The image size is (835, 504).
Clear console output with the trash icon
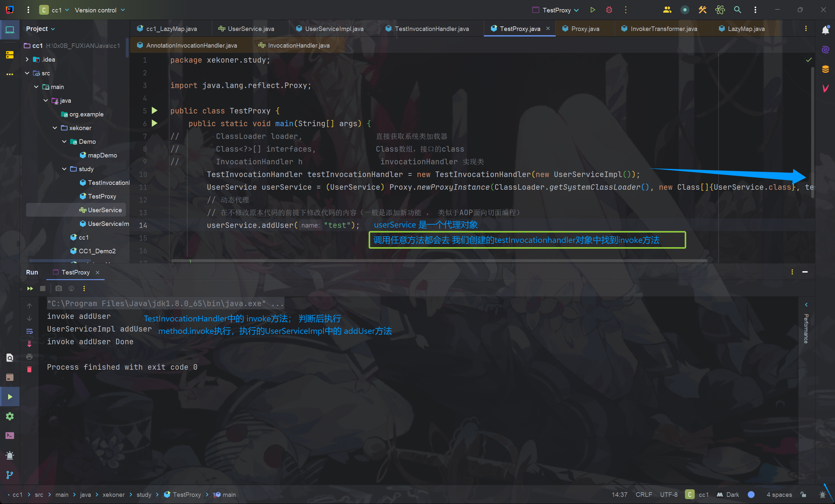coord(29,370)
